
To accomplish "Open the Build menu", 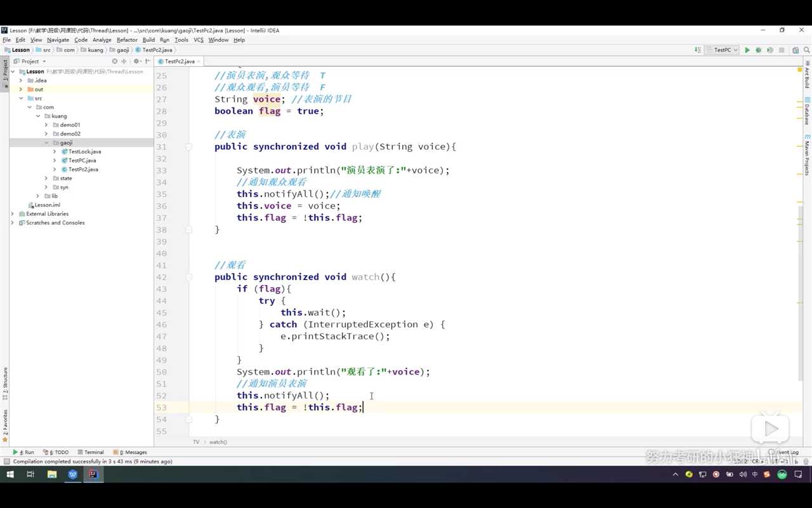I will click(148, 40).
